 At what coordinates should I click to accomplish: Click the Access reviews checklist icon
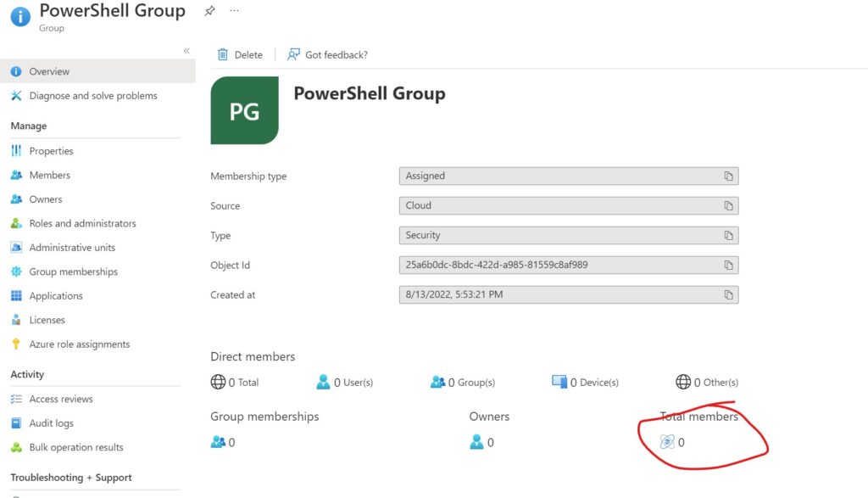click(x=16, y=399)
